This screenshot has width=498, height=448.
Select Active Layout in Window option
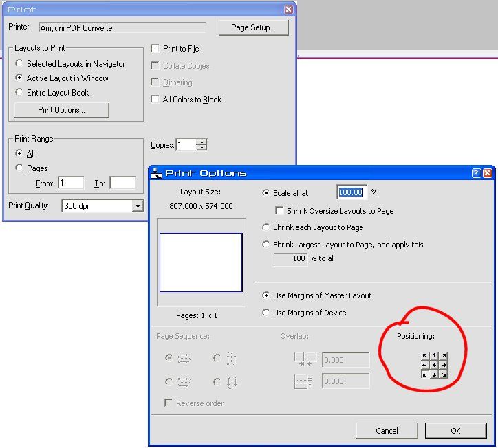(19, 78)
